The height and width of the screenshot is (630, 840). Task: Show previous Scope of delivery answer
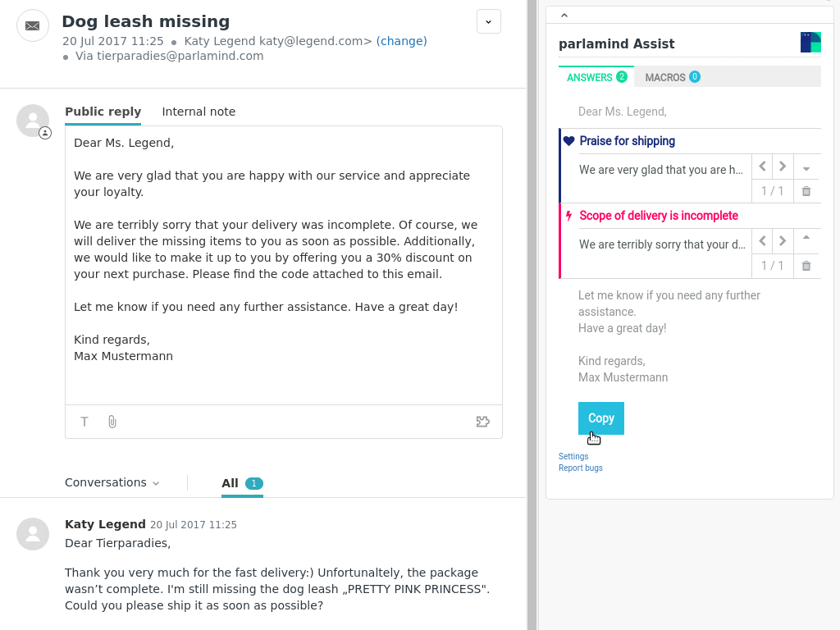click(763, 241)
